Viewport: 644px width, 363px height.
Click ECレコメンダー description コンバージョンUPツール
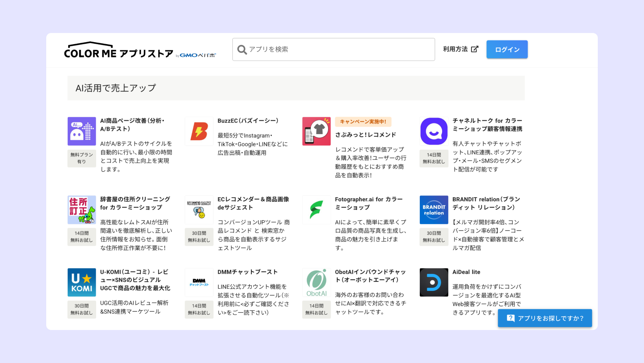coord(253,235)
